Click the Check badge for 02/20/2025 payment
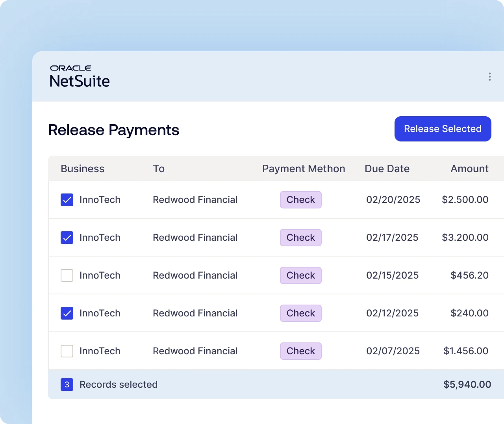This screenshot has height=424, width=504. click(301, 200)
